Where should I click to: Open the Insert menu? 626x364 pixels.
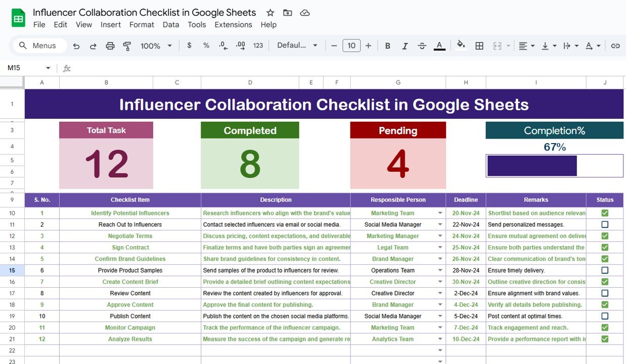pyautogui.click(x=111, y=25)
